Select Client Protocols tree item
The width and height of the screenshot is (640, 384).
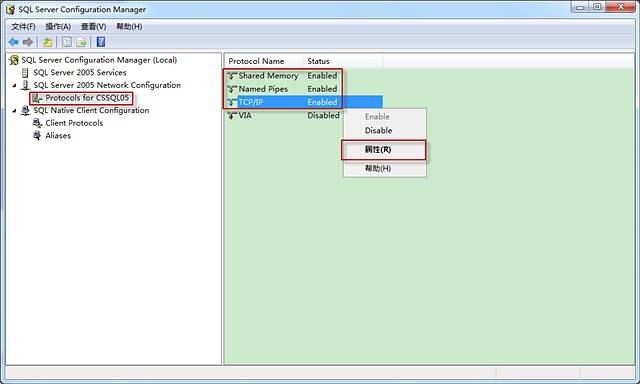[x=74, y=123]
